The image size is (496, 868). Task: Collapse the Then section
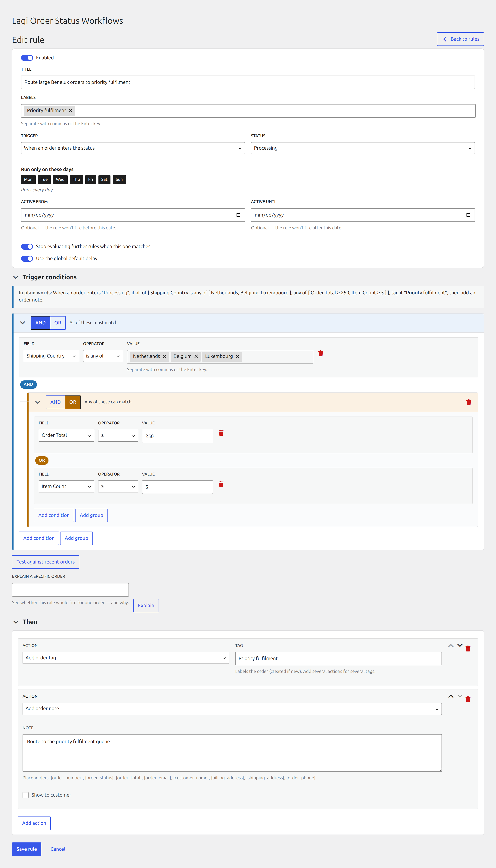point(16,622)
